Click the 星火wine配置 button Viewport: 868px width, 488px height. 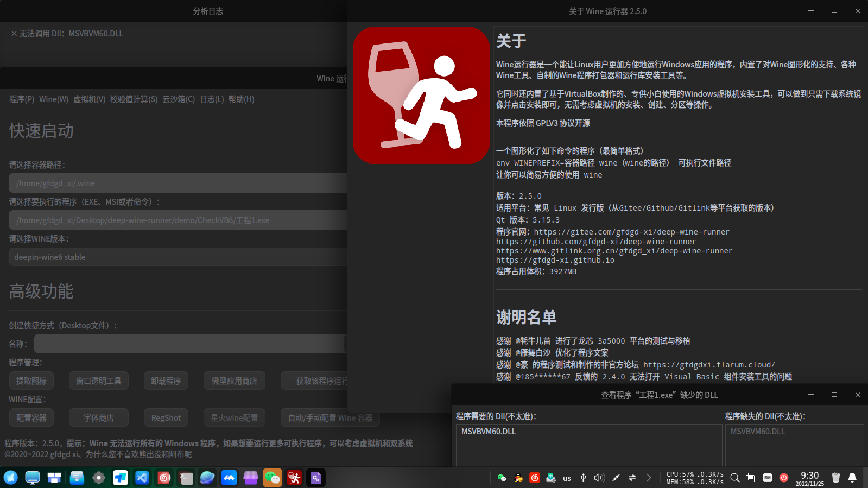235,417
